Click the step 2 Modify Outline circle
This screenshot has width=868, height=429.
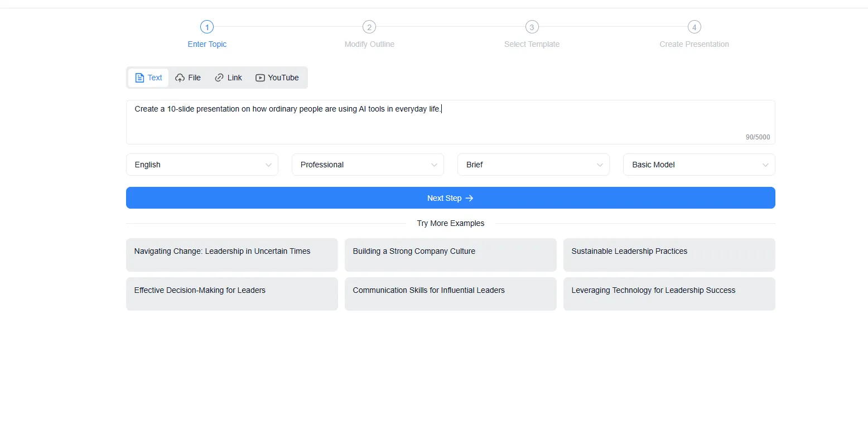[x=369, y=27]
